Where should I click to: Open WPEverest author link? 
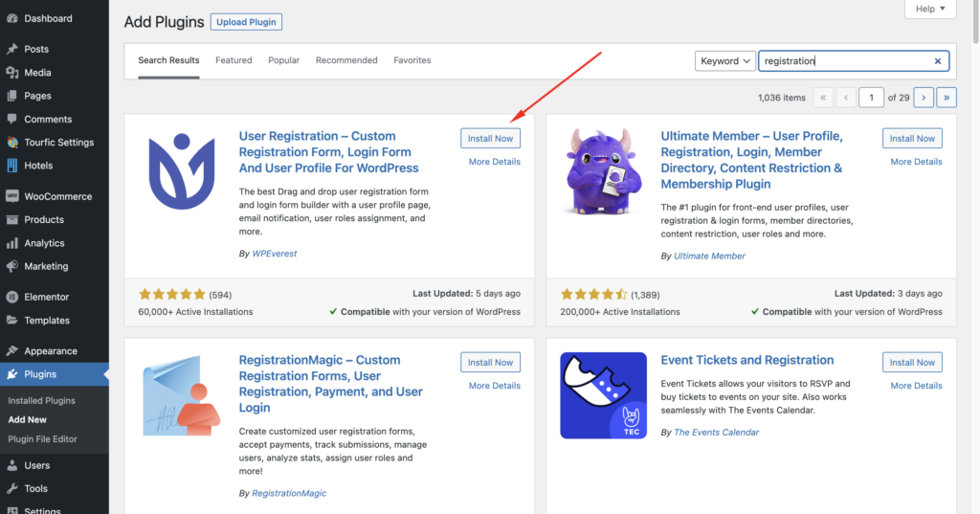[x=275, y=254]
